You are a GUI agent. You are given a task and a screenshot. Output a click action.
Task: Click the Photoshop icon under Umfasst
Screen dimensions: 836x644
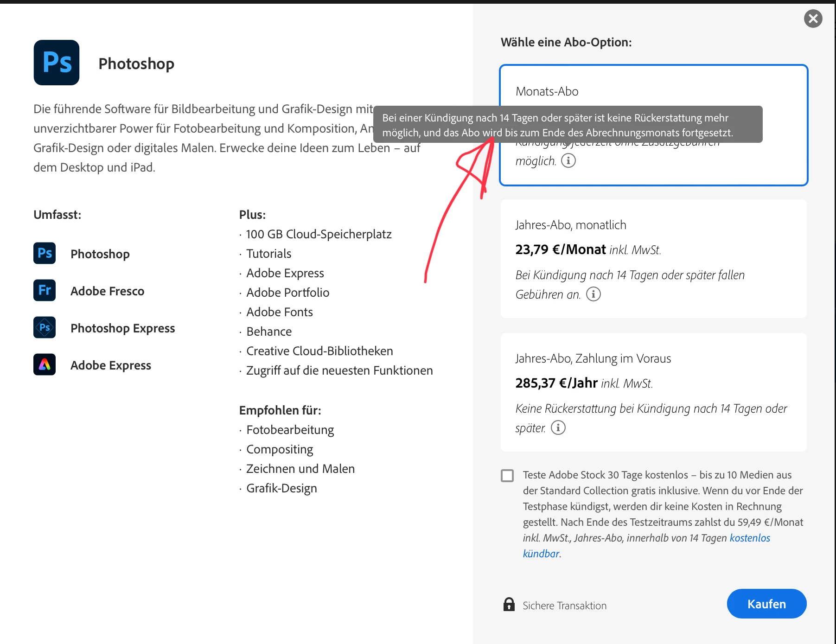(45, 253)
